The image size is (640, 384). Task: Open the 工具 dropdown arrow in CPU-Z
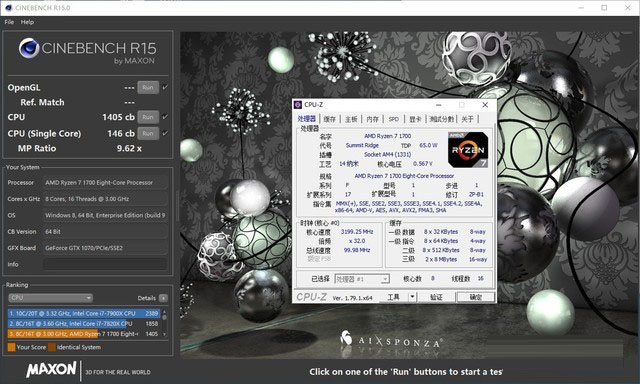point(412,297)
